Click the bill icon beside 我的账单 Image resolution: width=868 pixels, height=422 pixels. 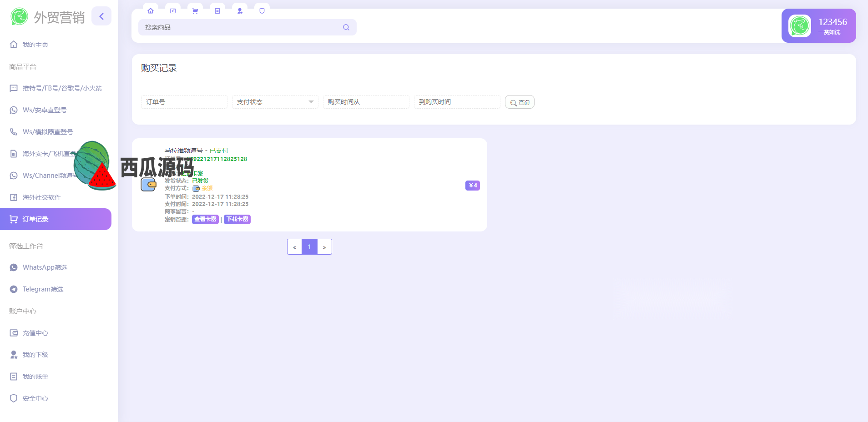click(14, 377)
